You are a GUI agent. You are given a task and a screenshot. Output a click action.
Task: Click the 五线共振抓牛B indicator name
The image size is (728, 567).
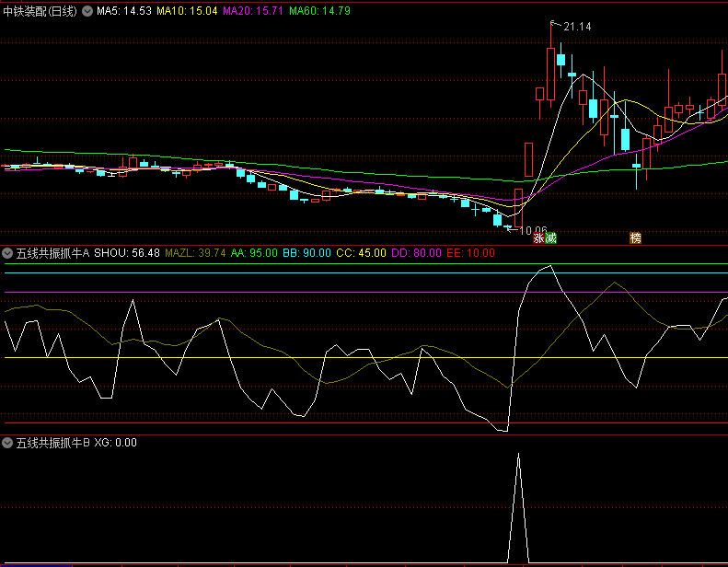[x=52, y=443]
